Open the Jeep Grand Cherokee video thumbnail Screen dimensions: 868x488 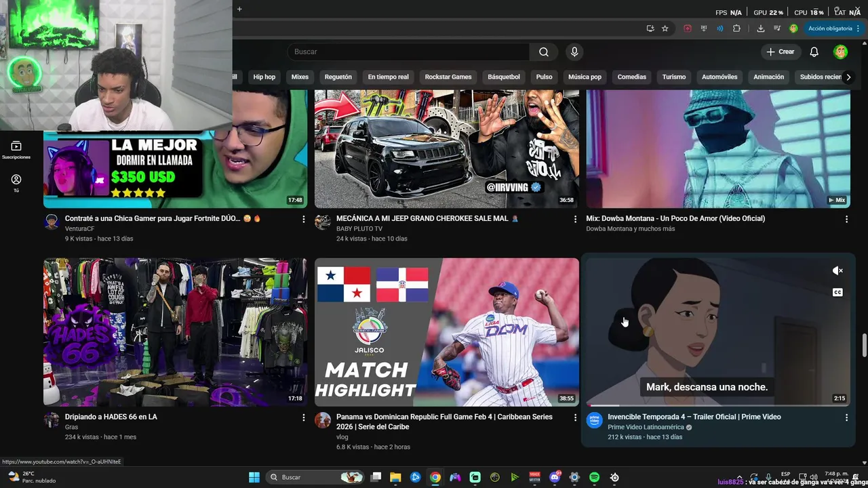coord(447,148)
